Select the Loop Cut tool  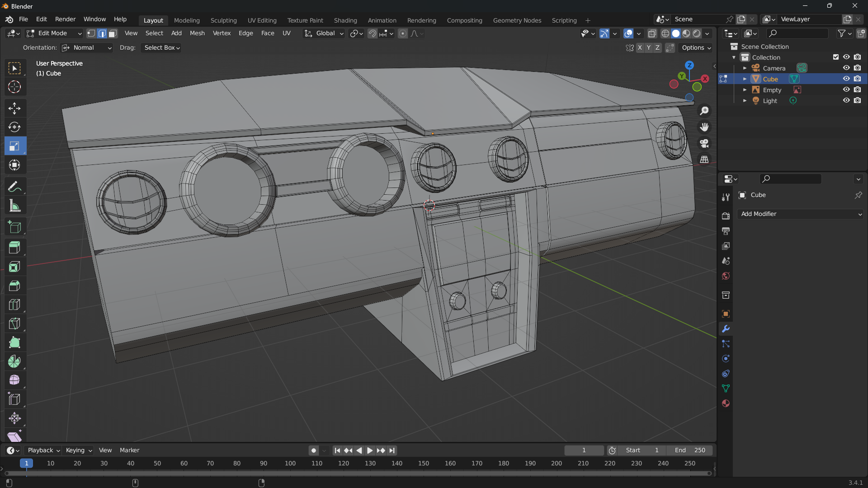tap(14, 305)
